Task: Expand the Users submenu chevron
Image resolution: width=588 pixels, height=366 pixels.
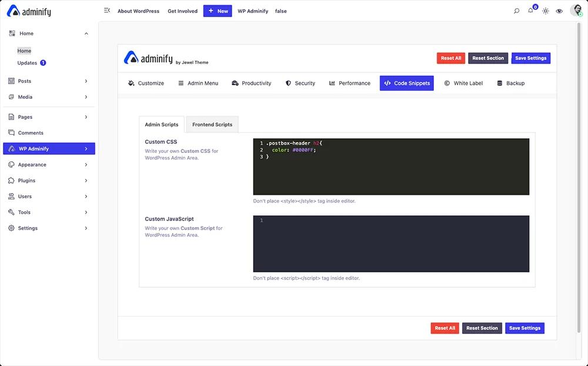Action: pyautogui.click(x=86, y=197)
